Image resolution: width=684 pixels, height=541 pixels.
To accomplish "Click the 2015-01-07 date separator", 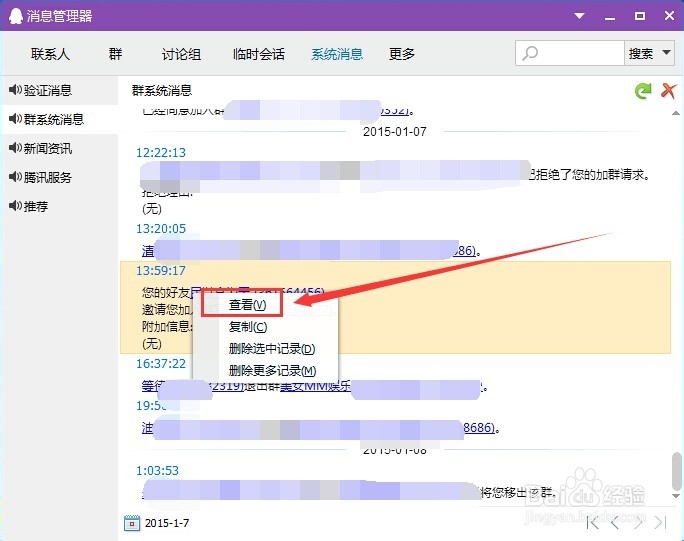I will pyautogui.click(x=395, y=131).
